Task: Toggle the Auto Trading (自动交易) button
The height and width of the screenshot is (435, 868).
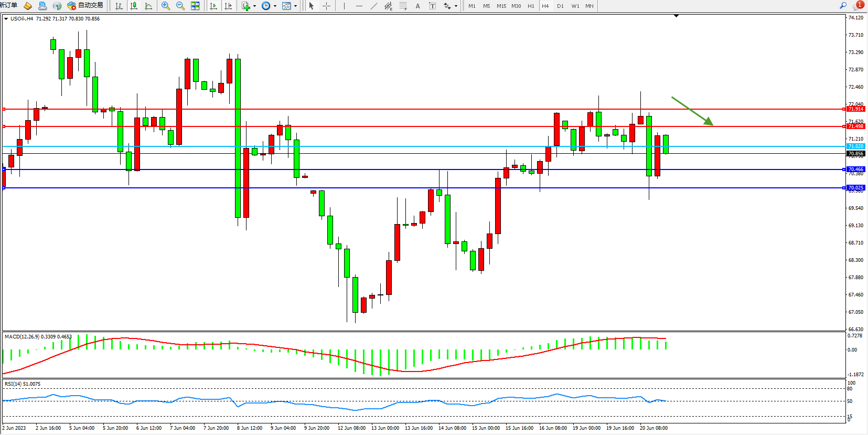Action: [x=85, y=6]
